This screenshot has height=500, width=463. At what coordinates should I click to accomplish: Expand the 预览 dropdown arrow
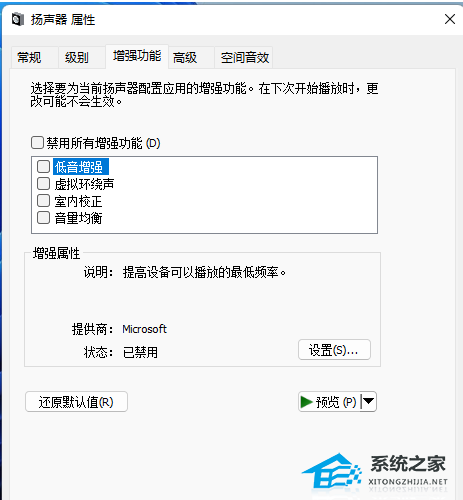tap(369, 401)
